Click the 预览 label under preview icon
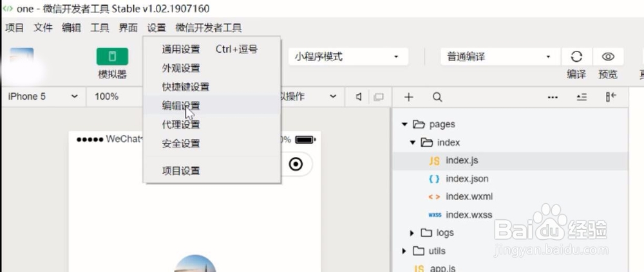 [608, 74]
